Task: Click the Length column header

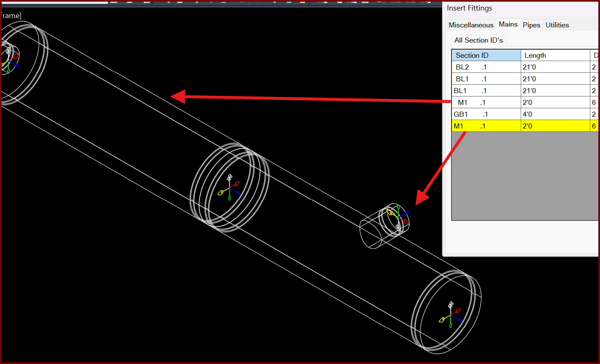Action: point(554,56)
